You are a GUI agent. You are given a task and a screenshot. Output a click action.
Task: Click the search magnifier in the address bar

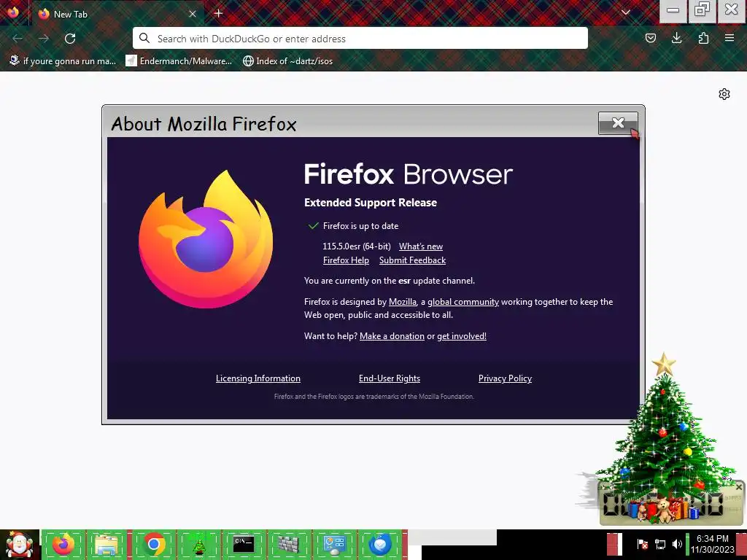(x=144, y=38)
